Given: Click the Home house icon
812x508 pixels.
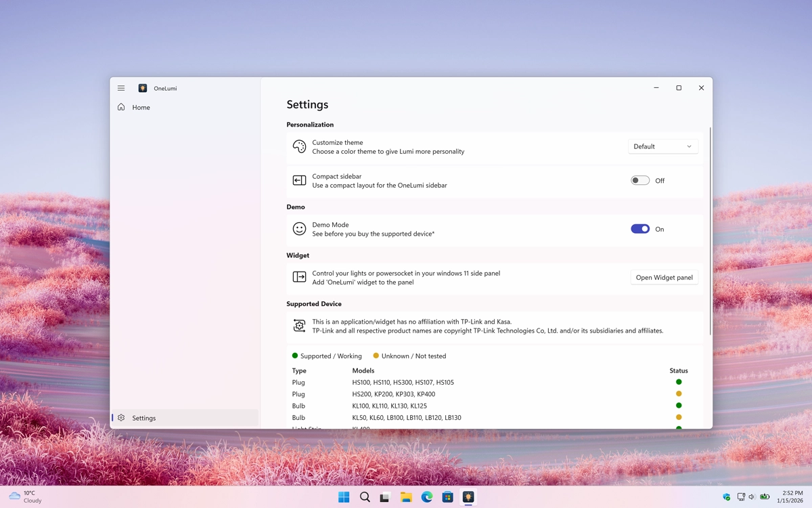Looking at the screenshot, I should (121, 107).
